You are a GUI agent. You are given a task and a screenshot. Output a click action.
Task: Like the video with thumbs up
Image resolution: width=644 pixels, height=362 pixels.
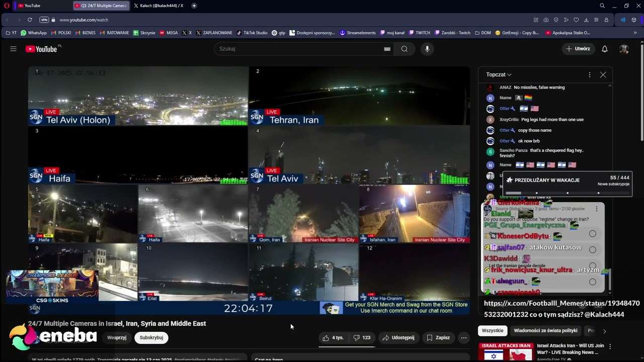[x=334, y=338]
